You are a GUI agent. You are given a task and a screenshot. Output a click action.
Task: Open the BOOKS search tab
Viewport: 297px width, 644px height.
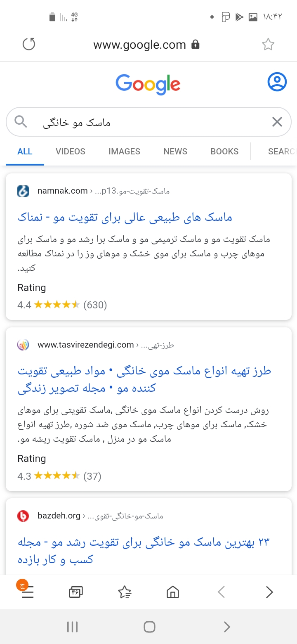[x=224, y=152]
